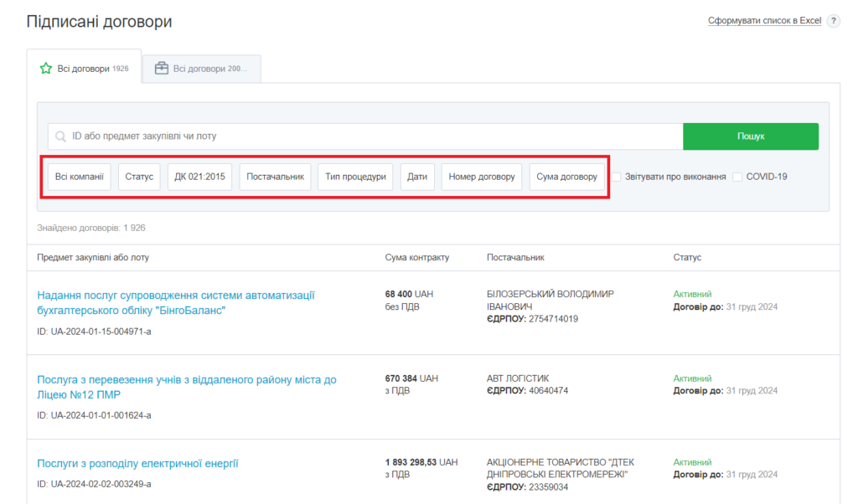Click the star icon on first tab
The image size is (858, 504).
[46, 69]
